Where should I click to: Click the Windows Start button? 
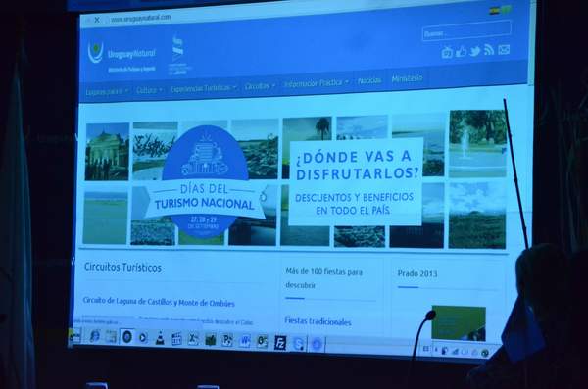pos(75,335)
